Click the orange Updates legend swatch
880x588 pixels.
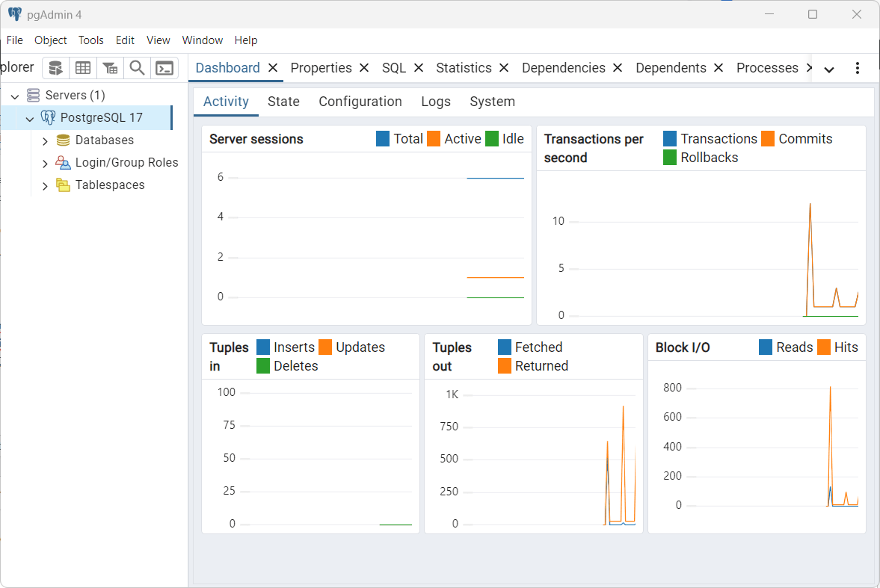point(325,347)
